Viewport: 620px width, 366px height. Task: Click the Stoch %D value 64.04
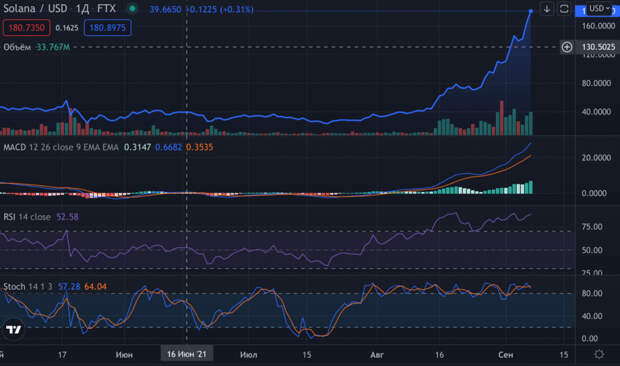coord(95,286)
